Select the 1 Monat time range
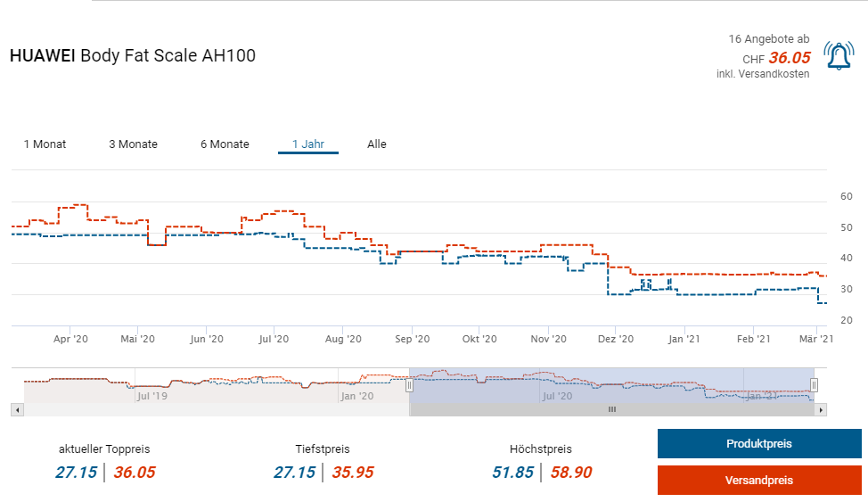 click(x=45, y=144)
